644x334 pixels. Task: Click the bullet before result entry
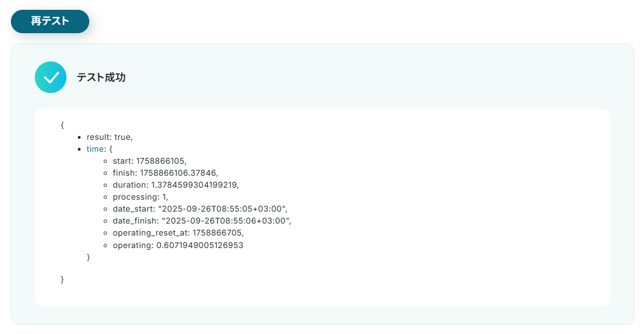(x=79, y=138)
